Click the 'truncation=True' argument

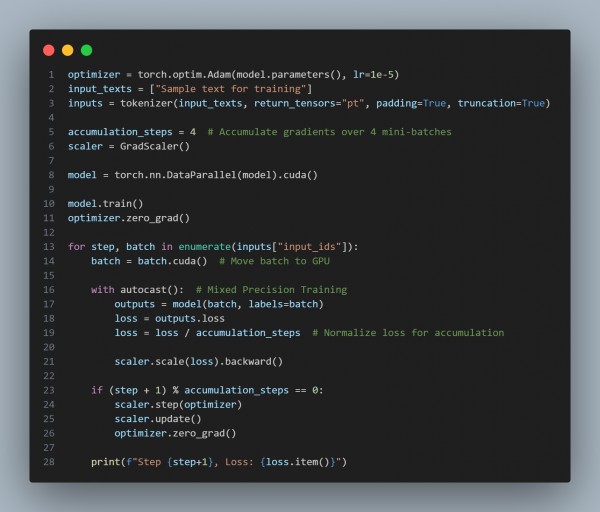point(501,103)
